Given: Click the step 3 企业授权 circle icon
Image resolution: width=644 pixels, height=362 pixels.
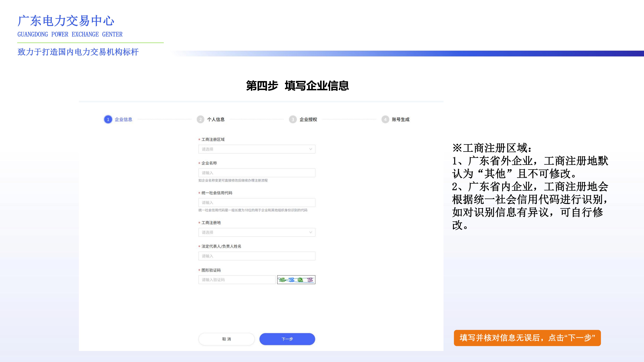Looking at the screenshot, I should point(292,119).
